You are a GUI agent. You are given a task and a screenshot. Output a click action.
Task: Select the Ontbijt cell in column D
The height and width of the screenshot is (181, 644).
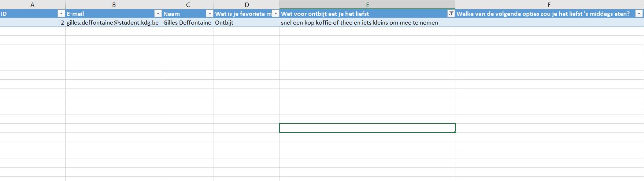(x=224, y=22)
